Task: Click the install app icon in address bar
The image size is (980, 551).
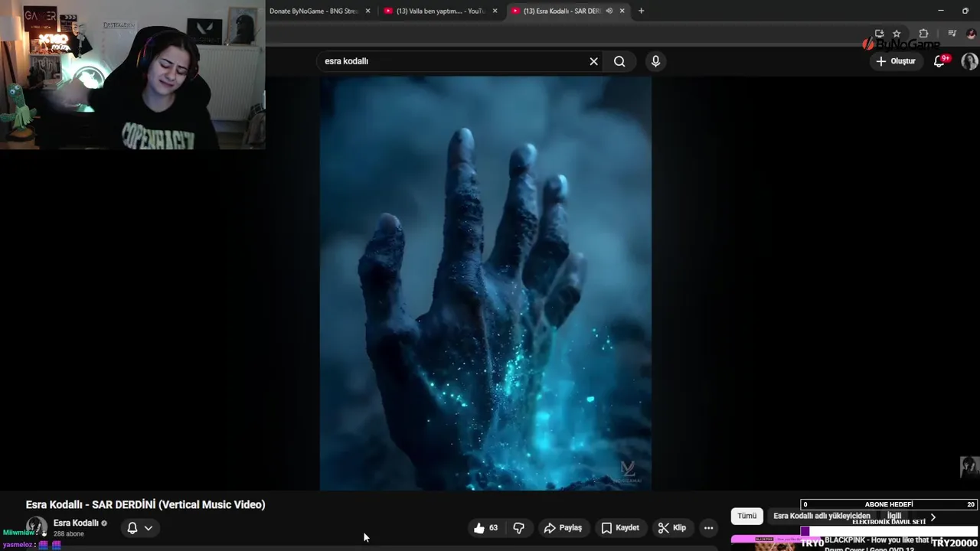Action: click(879, 34)
